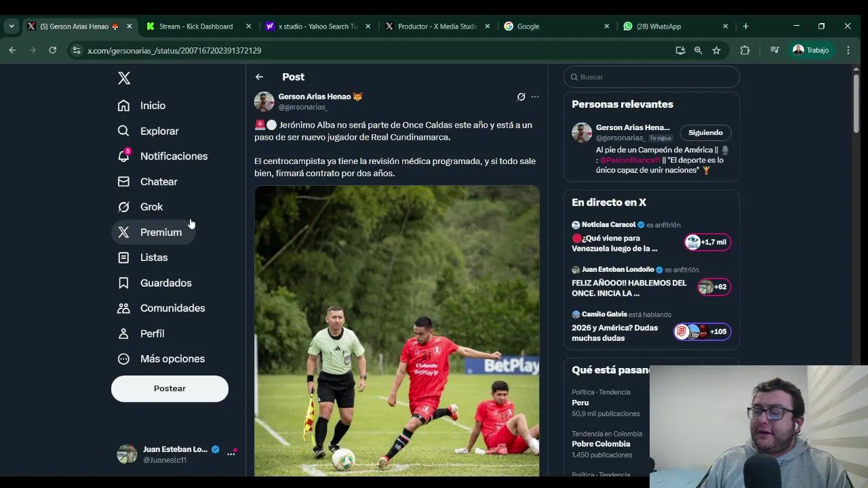Open a new browser tab

click(746, 26)
